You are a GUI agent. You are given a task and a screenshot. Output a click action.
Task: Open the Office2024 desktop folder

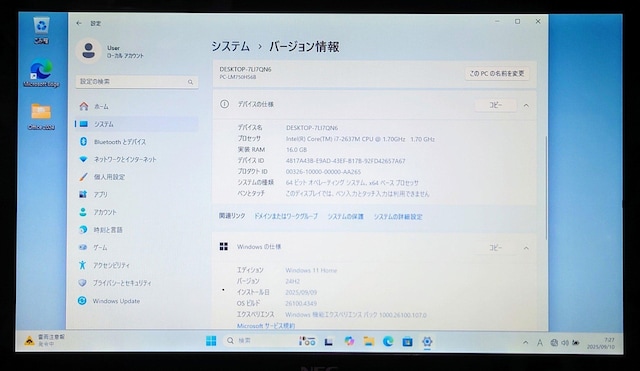pyautogui.click(x=41, y=116)
